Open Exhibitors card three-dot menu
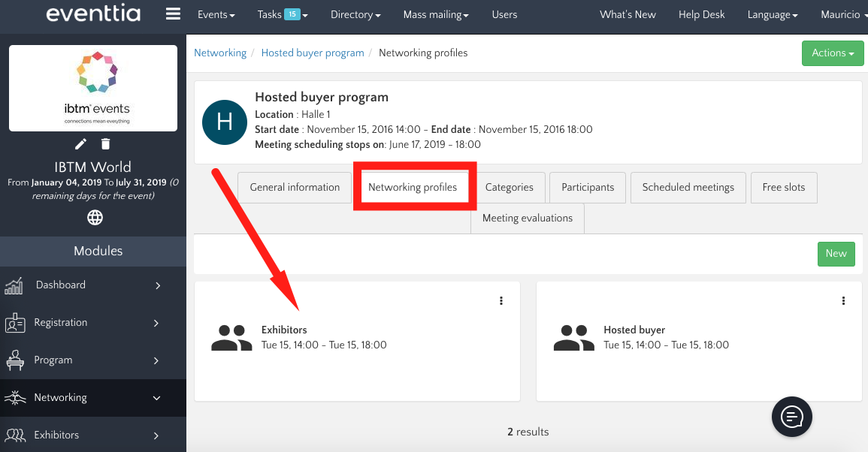Screen dimensions: 868x452 pyautogui.click(x=501, y=301)
